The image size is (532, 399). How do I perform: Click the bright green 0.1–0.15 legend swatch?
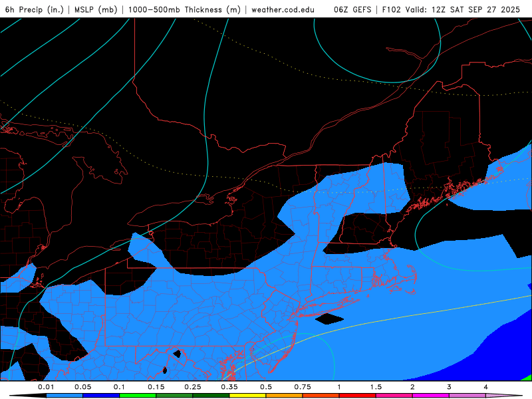point(138,396)
